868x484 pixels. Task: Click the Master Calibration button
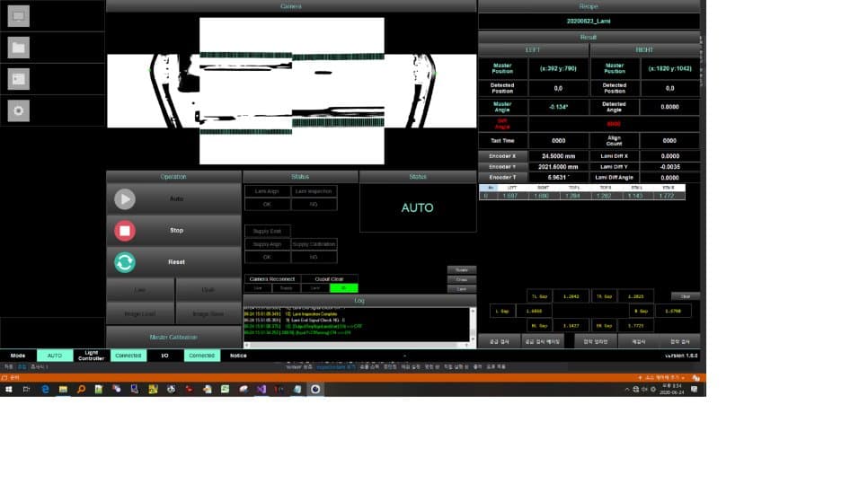point(173,337)
